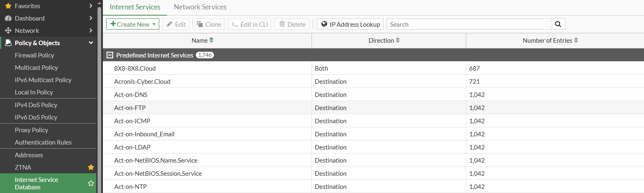
Task: Unfavorite ZTNA using its yellow star
Action: 91,167
